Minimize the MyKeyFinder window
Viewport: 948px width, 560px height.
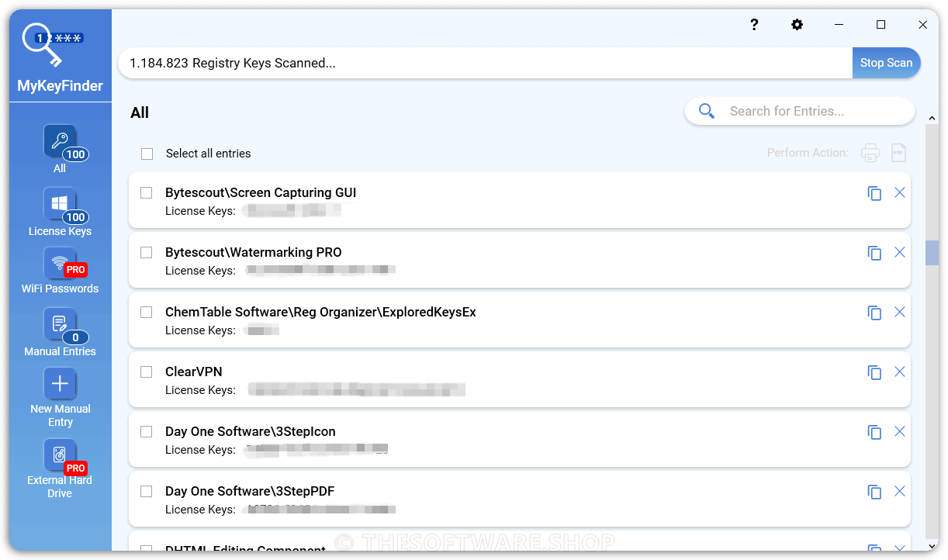coord(839,25)
